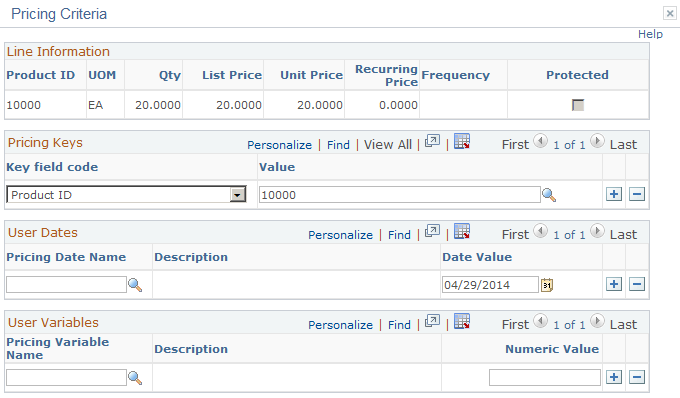This screenshot has width=680, height=398.
Task: Click the Date Value column header
Action: 477,257
